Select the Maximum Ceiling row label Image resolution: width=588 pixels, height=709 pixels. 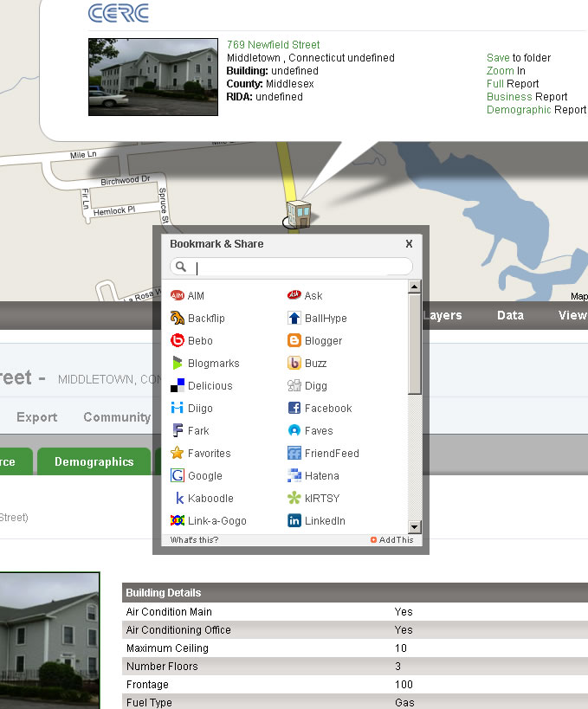(167, 648)
